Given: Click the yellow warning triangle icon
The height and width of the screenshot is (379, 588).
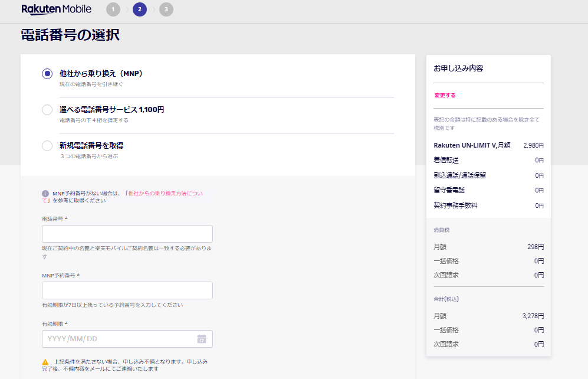Looking at the screenshot, I should point(45,362).
